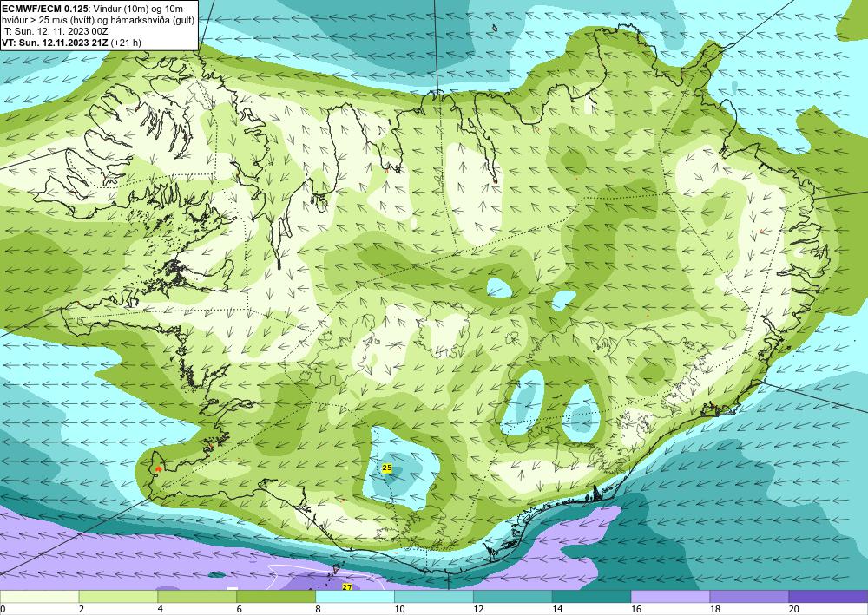Click the scale value 4
The height and width of the screenshot is (615, 868).
pyautogui.click(x=161, y=610)
